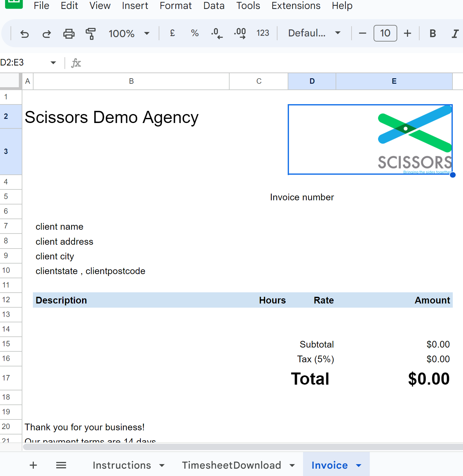463x476 pixels.
Task: Open the Format menu
Action: click(176, 6)
